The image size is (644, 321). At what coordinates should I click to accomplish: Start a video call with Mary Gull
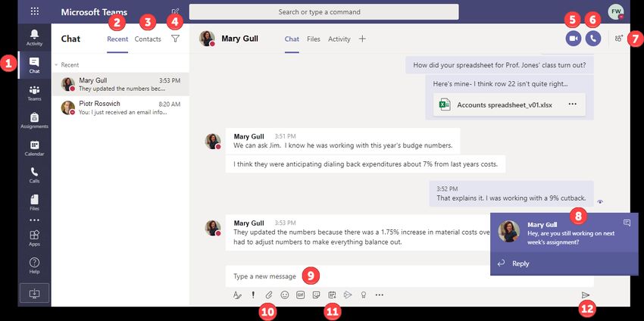point(574,38)
